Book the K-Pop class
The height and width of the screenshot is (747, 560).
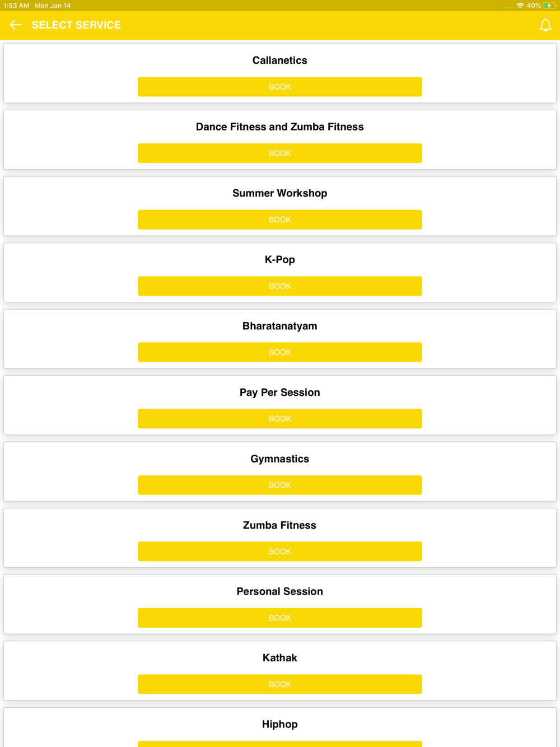click(x=280, y=286)
